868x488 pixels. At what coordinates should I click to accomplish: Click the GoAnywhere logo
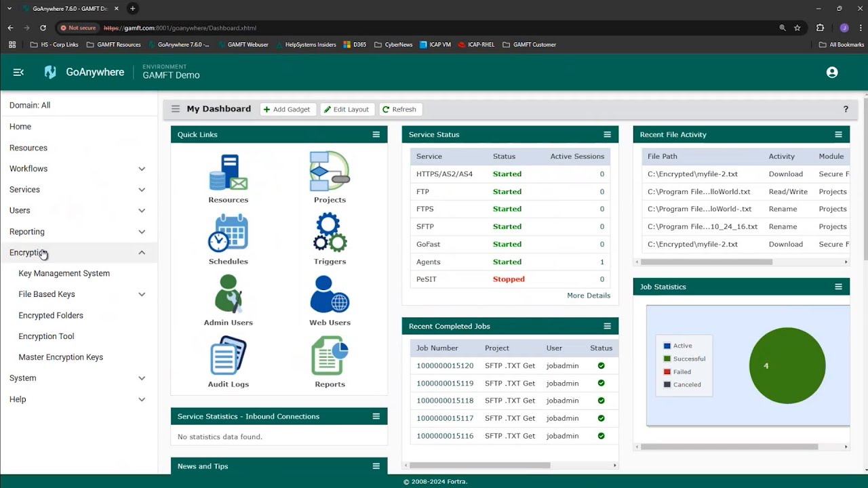click(83, 73)
